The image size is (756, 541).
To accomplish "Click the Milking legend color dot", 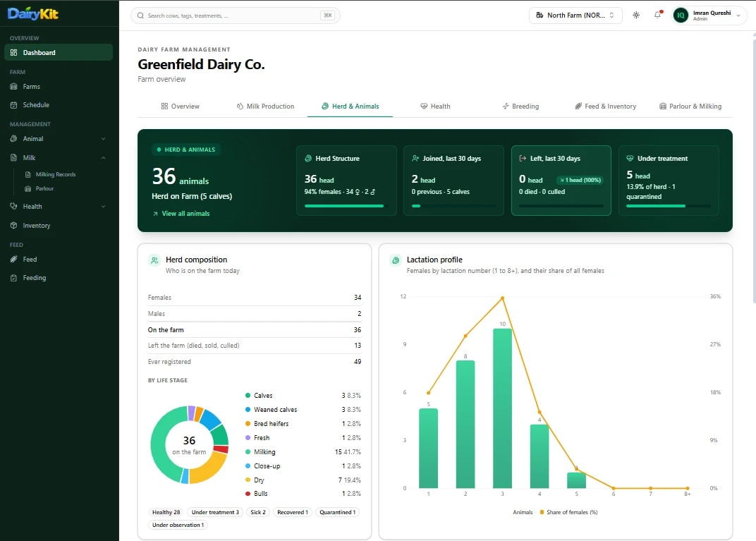I will [248, 452].
